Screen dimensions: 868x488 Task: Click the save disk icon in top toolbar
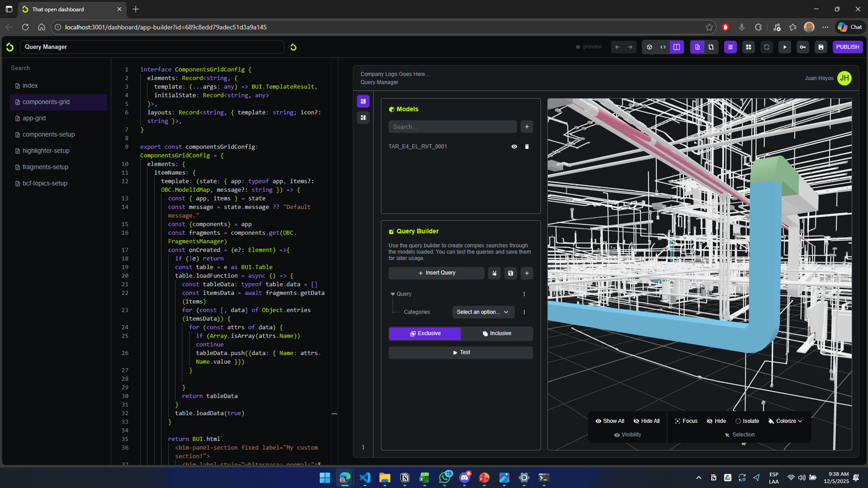coord(821,47)
